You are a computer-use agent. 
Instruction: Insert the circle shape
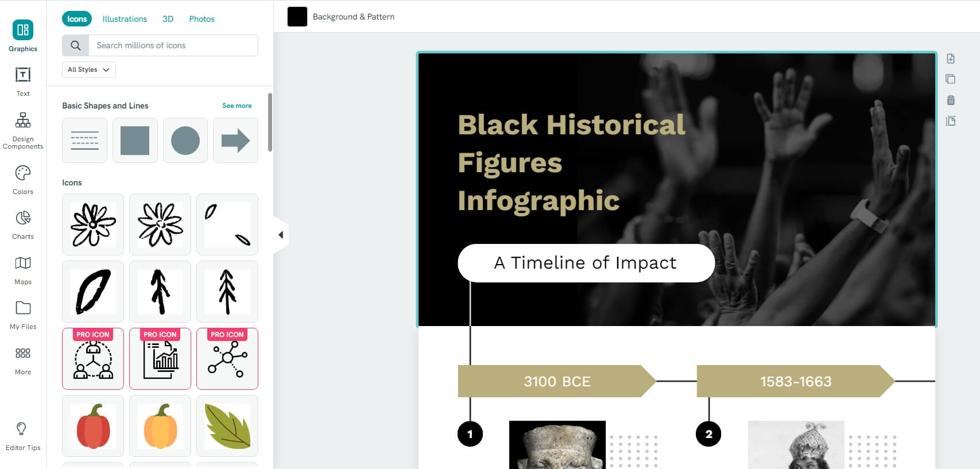[x=185, y=140]
